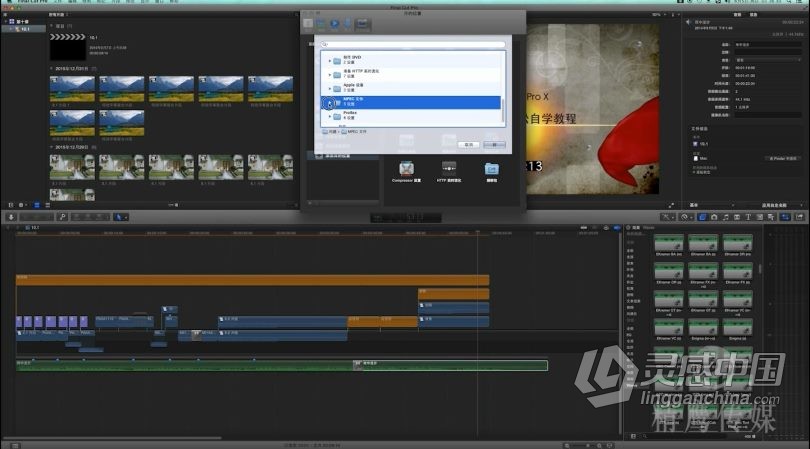Click viewer fullscreen expand arrows icon
Viewport: 810px width, 449px height.
[671, 205]
